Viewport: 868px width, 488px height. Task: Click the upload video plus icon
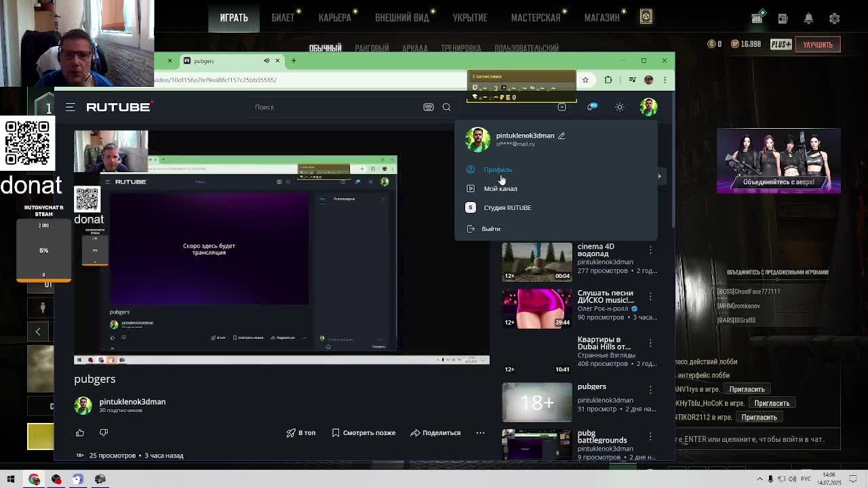(561, 107)
